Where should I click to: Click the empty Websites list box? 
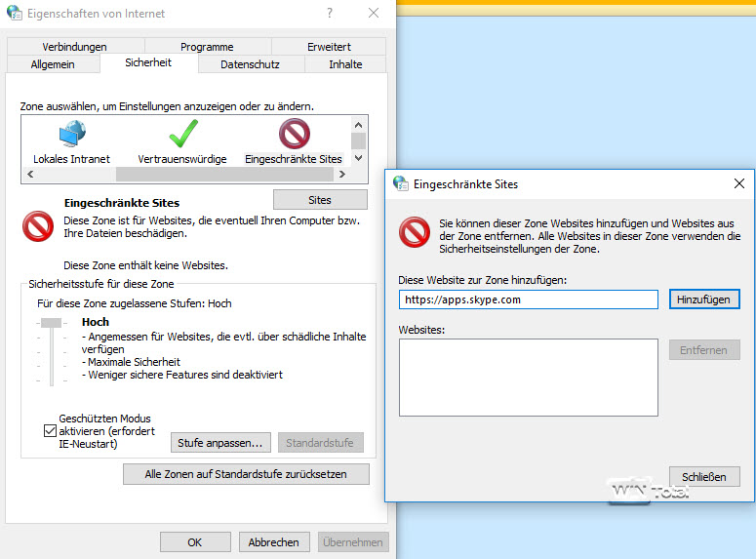[x=529, y=378]
